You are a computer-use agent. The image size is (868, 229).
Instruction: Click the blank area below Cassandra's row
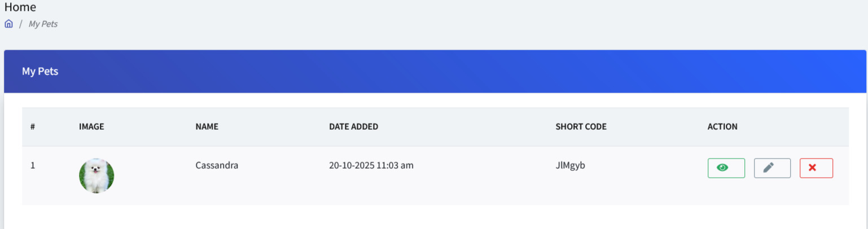[x=435, y=217]
